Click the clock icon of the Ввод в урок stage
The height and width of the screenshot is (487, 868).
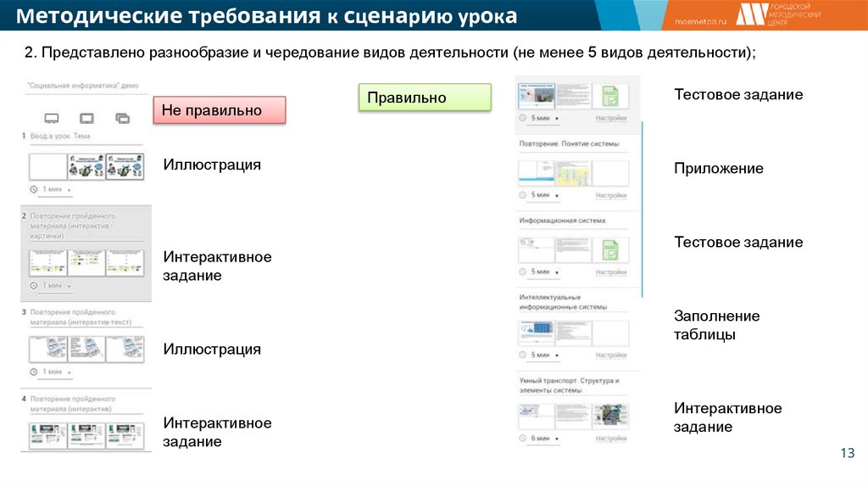pyautogui.click(x=34, y=189)
